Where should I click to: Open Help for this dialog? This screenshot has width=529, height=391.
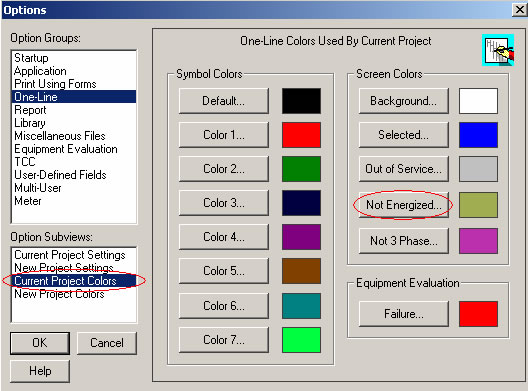pyautogui.click(x=40, y=371)
